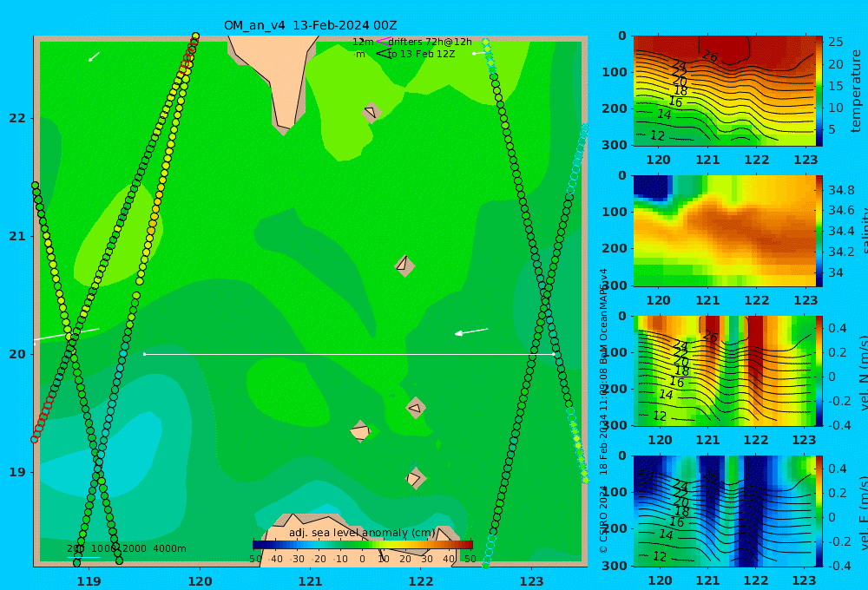Click the 'to 13 Feb 12Z' legend text
868x590 pixels.
point(421,54)
